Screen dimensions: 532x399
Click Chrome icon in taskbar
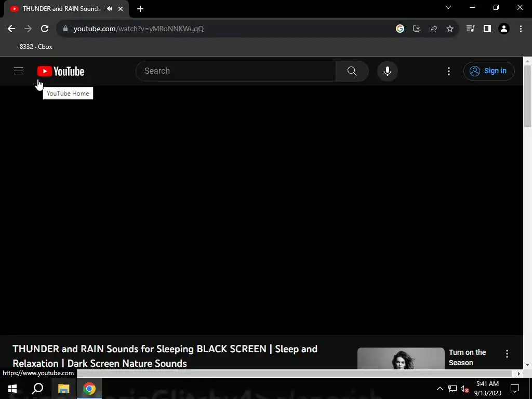point(89,389)
